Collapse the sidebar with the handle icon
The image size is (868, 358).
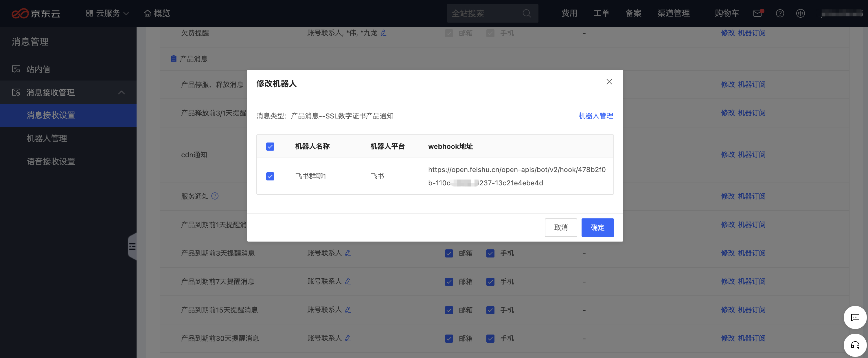coord(132,247)
